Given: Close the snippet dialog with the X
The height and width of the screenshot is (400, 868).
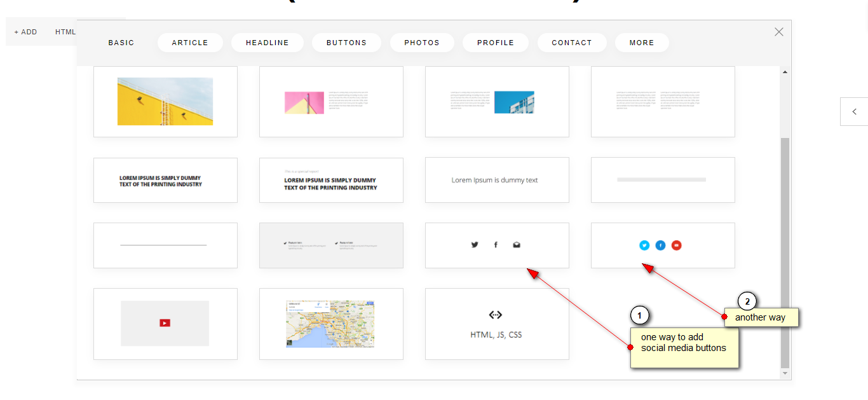Looking at the screenshot, I should click(779, 32).
